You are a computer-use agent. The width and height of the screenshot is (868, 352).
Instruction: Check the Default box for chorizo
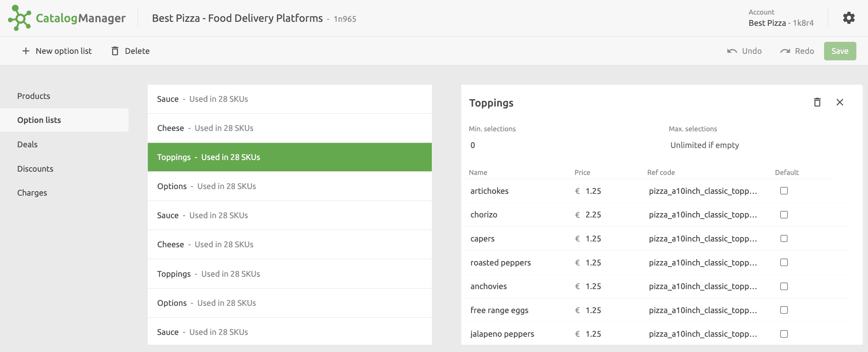784,215
